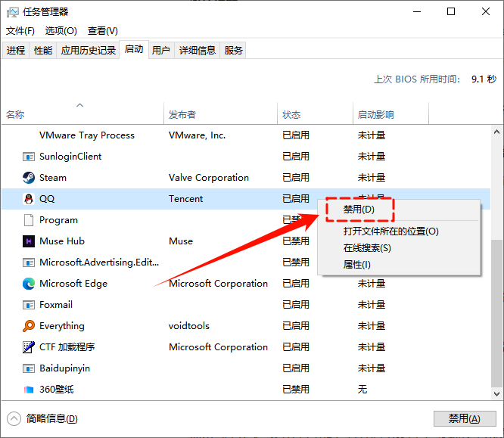Click VMware, Inc. publisher cell
Screen dimensions: 504x438
(x=197, y=135)
